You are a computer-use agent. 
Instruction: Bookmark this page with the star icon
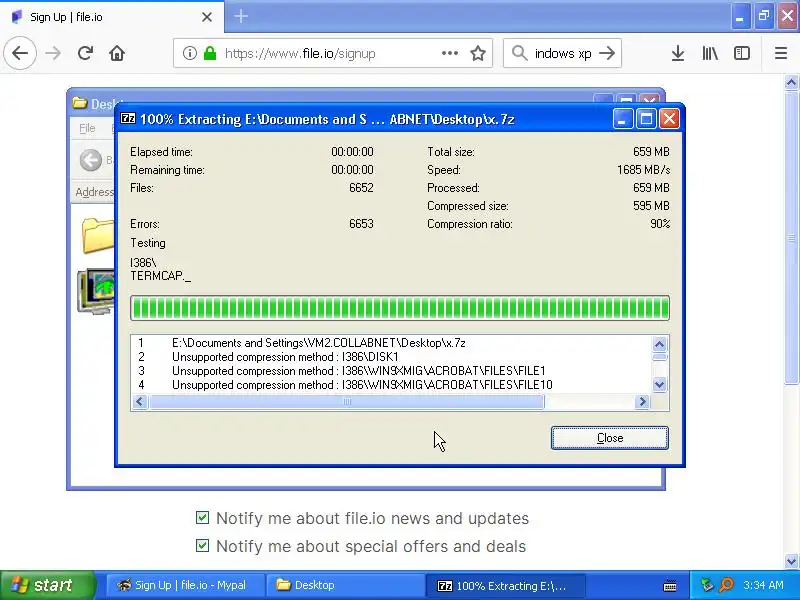pyautogui.click(x=478, y=53)
